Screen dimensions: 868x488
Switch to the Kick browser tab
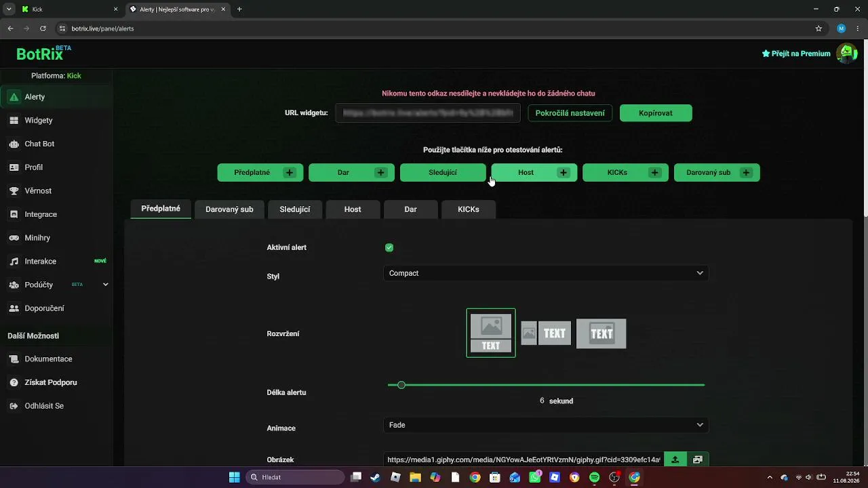[x=68, y=9]
